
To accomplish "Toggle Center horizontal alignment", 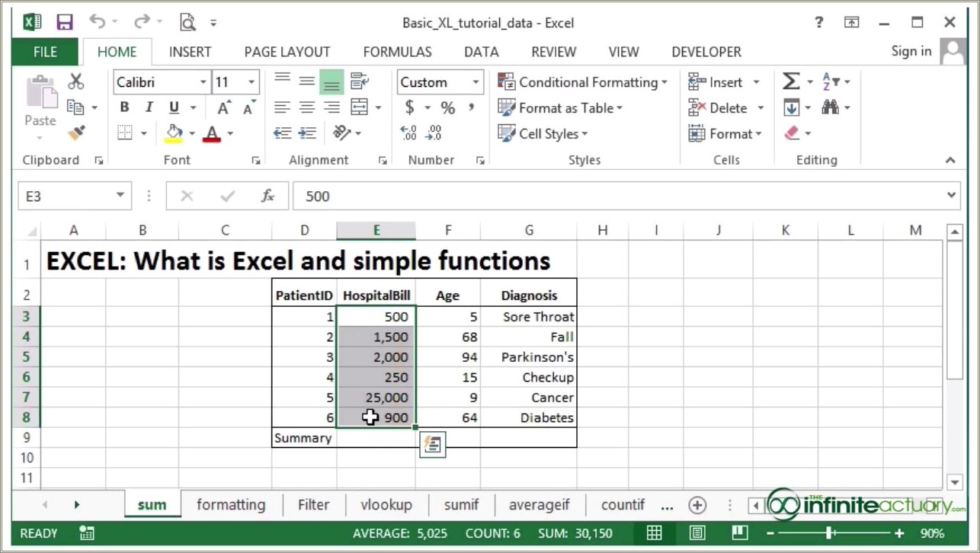I will (x=307, y=107).
